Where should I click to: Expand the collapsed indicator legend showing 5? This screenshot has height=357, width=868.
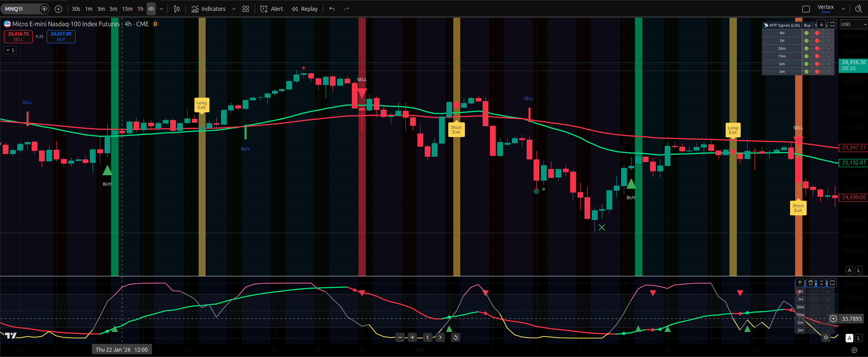[10, 50]
